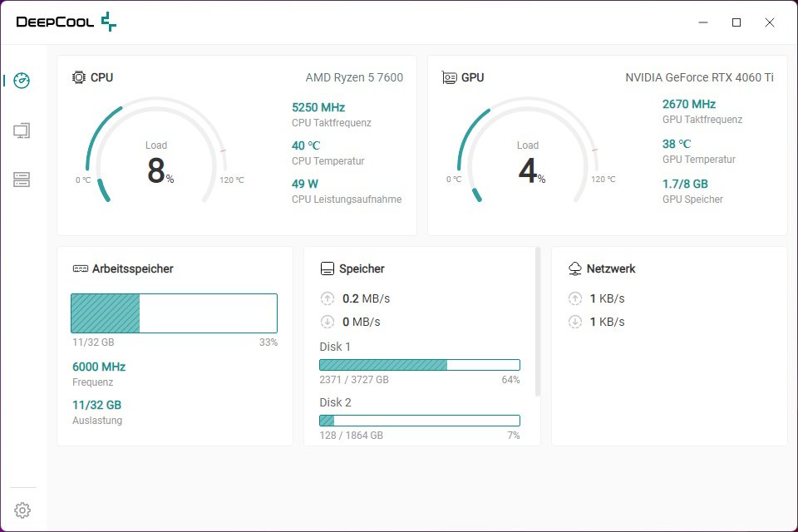This screenshot has width=798, height=532.
Task: Click the Netzwerk cloud icon
Action: (574, 268)
